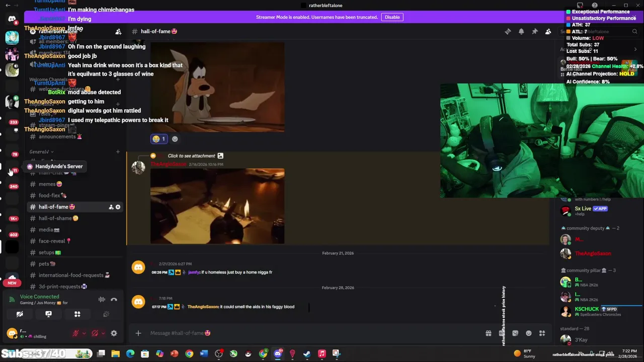Click the server search field

click(x=599, y=32)
